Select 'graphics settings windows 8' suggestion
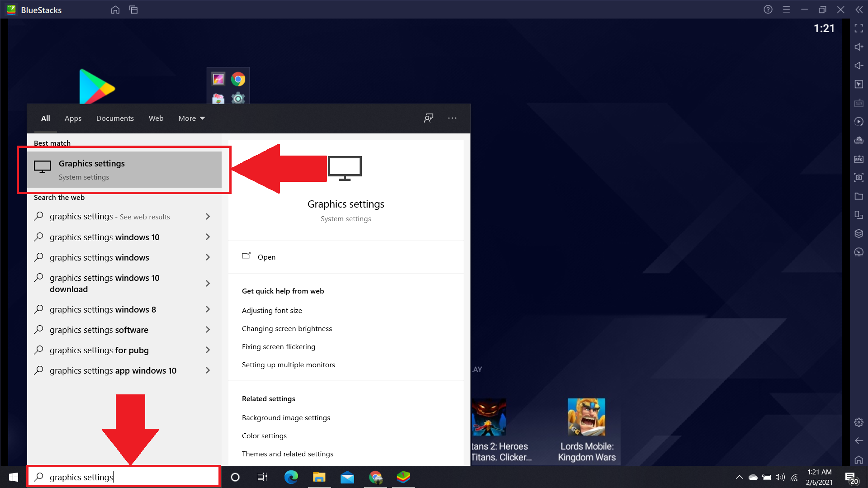 click(103, 309)
